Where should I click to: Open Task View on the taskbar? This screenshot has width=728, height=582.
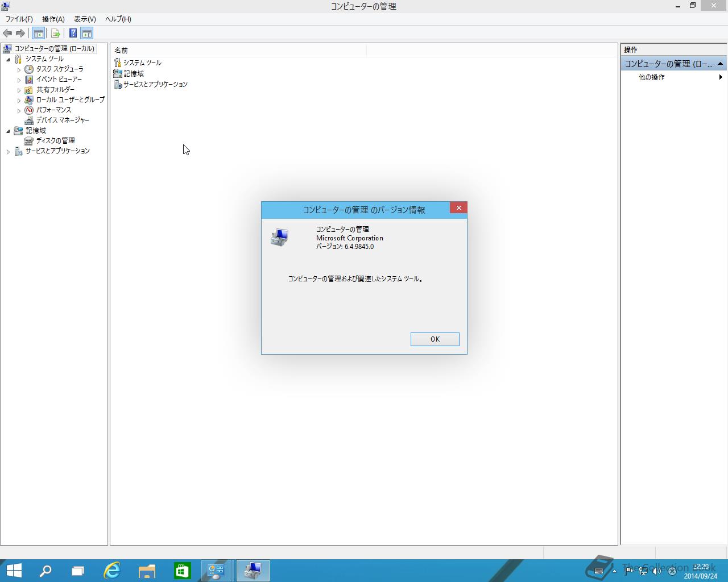78,571
